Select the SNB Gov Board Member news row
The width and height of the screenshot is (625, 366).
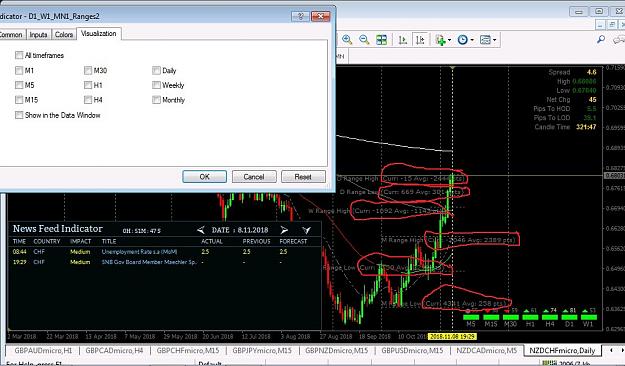164,262
